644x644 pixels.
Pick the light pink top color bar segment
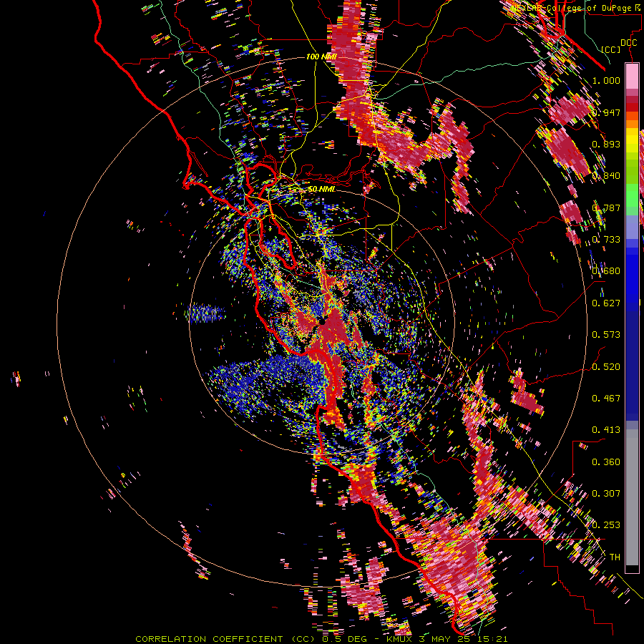coord(632,76)
